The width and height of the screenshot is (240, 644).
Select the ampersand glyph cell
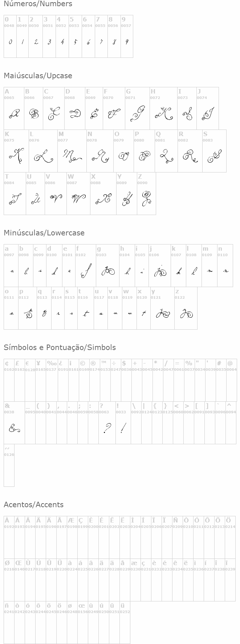[x=14, y=422]
